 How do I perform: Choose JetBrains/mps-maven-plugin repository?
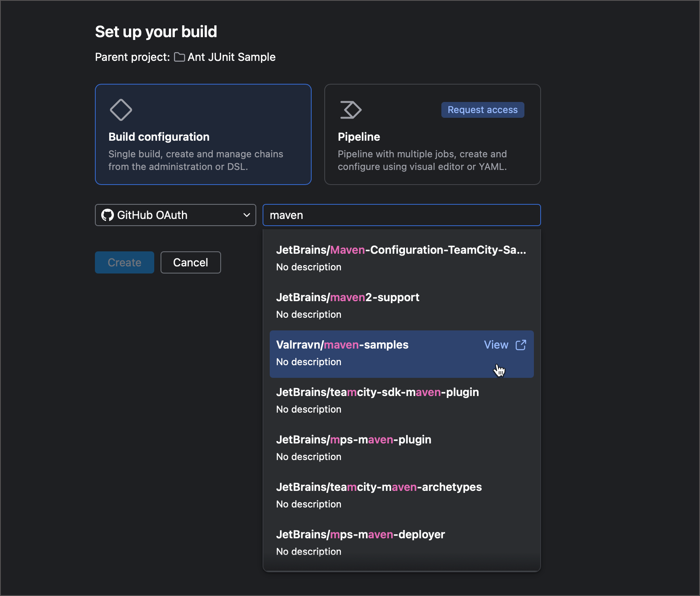point(402,448)
